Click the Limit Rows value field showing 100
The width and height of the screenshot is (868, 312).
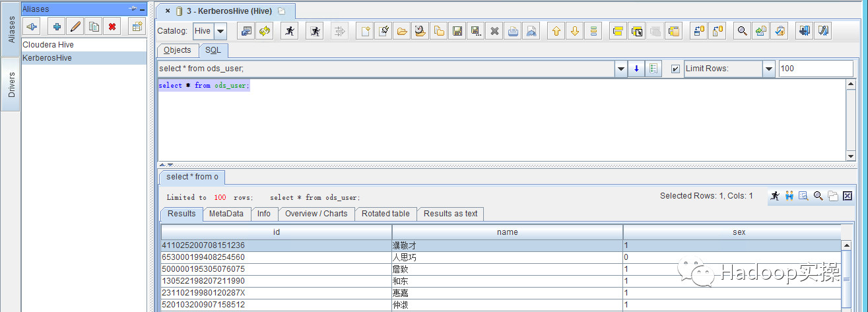pyautogui.click(x=816, y=69)
